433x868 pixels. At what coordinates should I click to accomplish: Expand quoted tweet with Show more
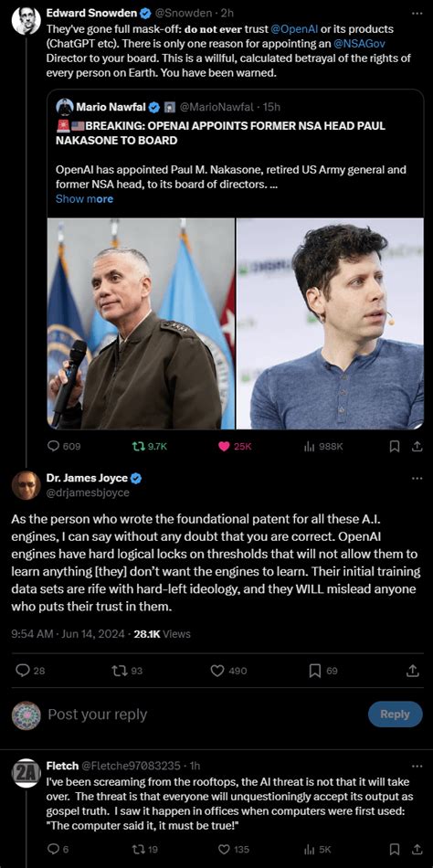(x=84, y=199)
